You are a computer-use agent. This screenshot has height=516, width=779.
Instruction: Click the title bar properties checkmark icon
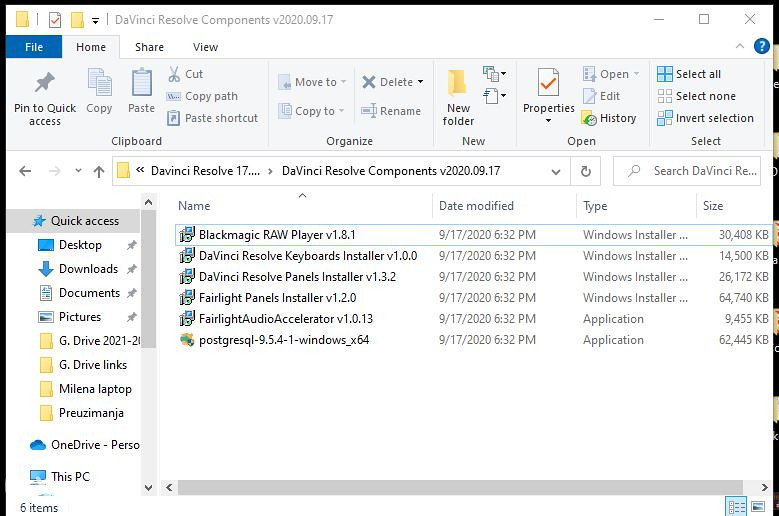(55, 20)
